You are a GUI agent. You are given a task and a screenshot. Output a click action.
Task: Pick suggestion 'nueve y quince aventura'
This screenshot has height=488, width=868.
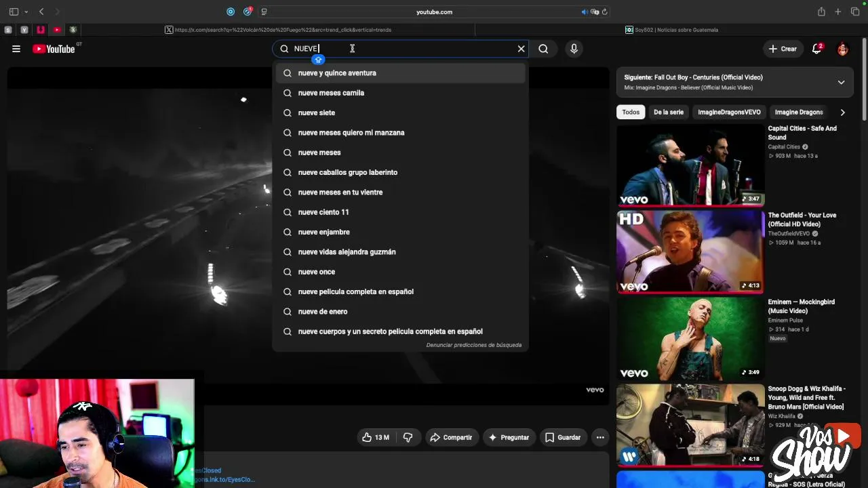(x=400, y=73)
